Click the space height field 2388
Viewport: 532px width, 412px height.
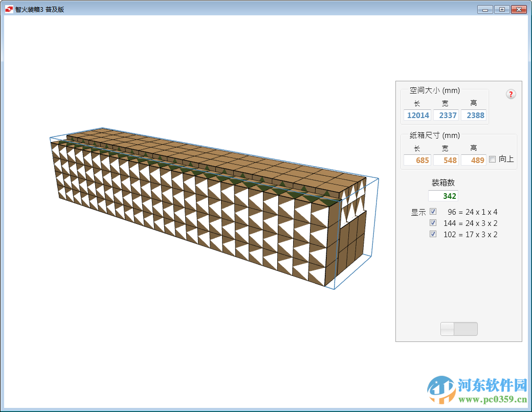pyautogui.click(x=474, y=116)
